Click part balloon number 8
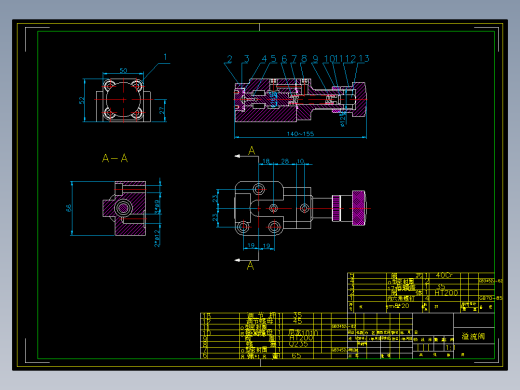The width and height of the screenshot is (520, 390). (304, 59)
